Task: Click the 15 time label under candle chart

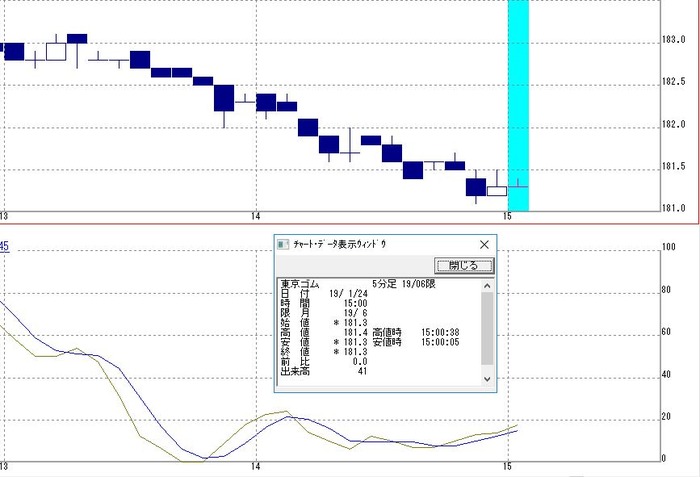Action: pyautogui.click(x=507, y=217)
